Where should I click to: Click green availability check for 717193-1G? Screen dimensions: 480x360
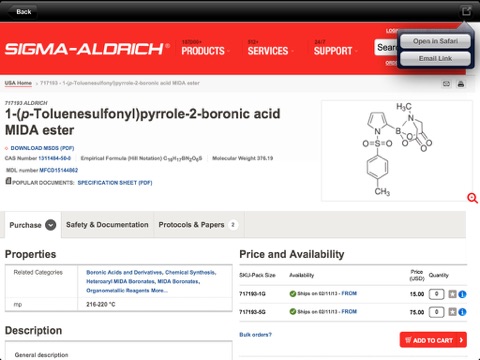293,294
